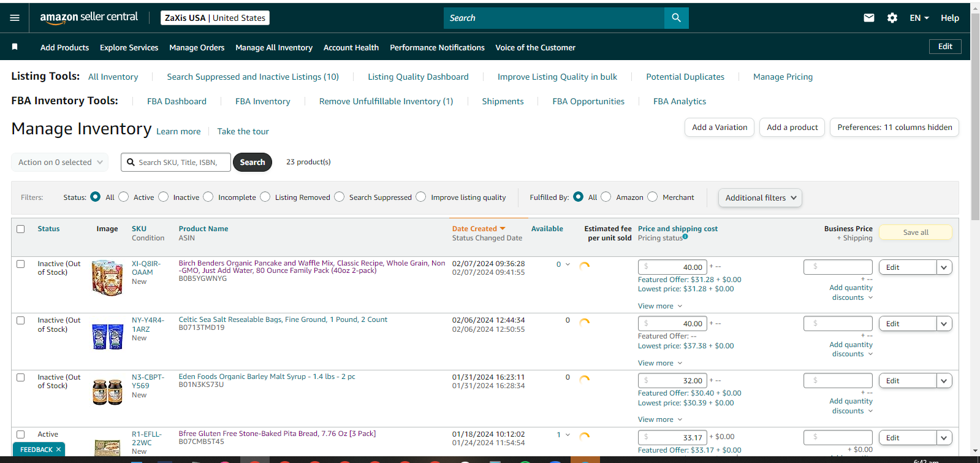Open Add Products menu
980x463 pixels.
coord(64,47)
